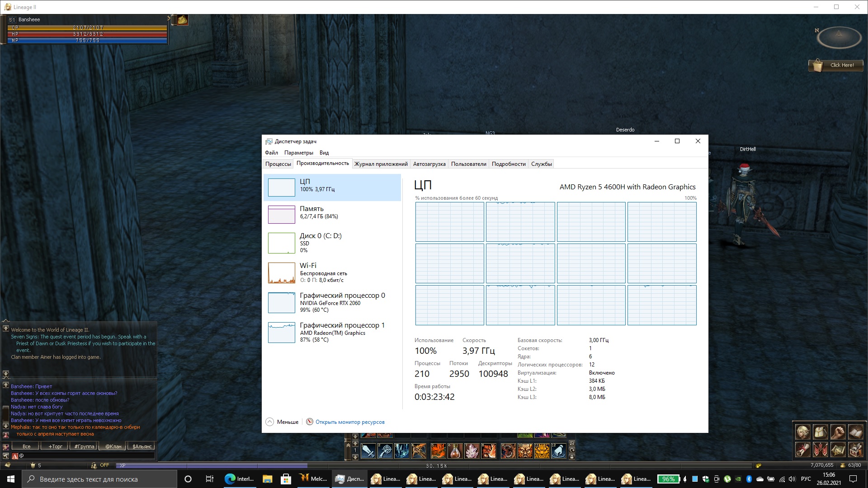Open the Файл menu in Task Manager
Image resolution: width=868 pixels, height=488 pixels.
tap(271, 153)
